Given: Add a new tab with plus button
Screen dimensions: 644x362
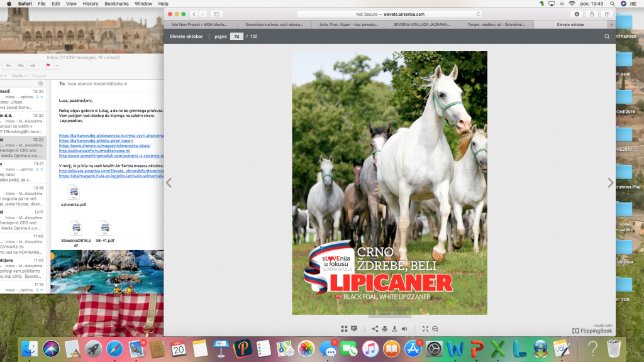Looking at the screenshot, I should (x=611, y=25).
